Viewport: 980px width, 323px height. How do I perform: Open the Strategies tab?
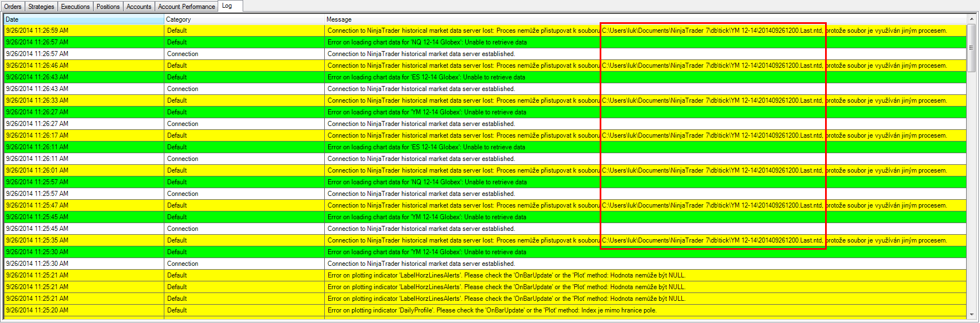coord(41,7)
